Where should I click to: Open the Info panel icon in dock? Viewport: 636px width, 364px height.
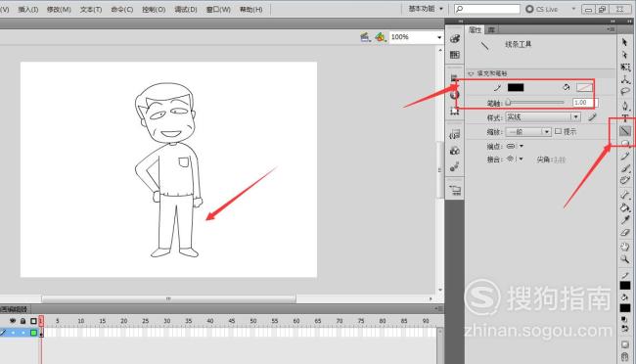455,95
